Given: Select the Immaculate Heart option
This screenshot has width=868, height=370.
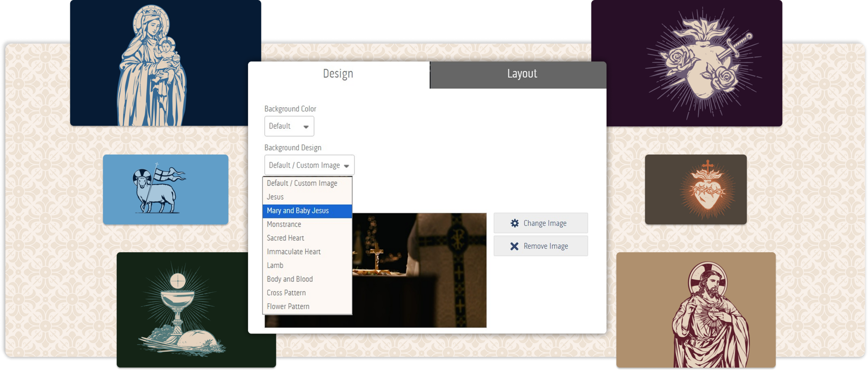Looking at the screenshot, I should click(x=307, y=252).
